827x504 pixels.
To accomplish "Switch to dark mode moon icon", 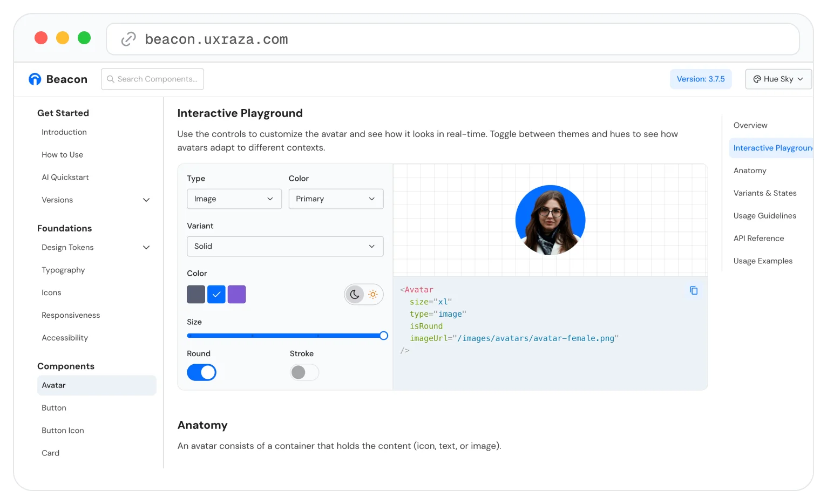I will click(355, 294).
